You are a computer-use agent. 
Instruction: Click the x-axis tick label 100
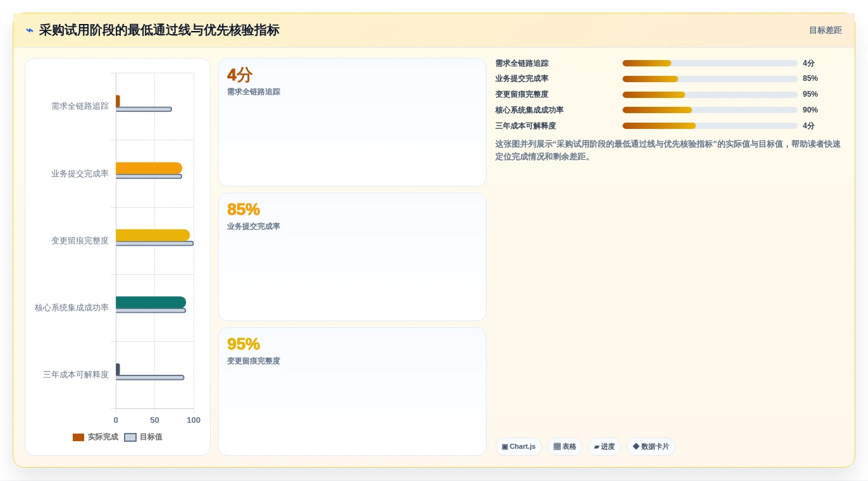click(194, 420)
